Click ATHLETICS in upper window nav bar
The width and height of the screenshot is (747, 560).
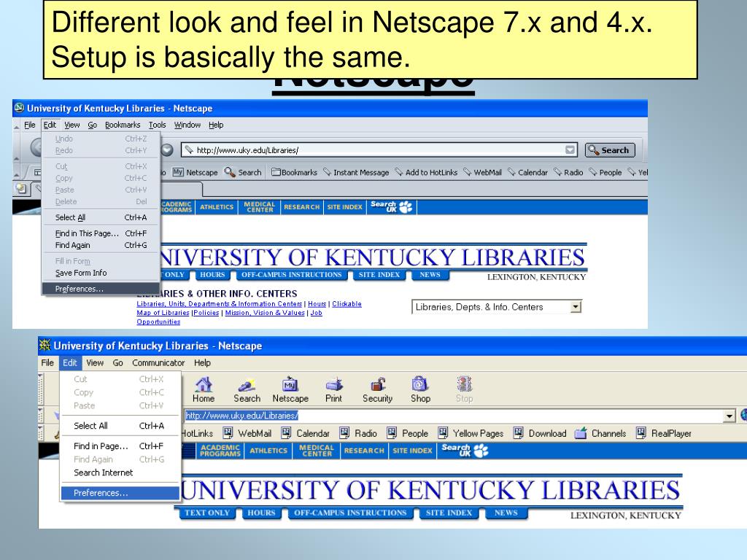tap(216, 207)
